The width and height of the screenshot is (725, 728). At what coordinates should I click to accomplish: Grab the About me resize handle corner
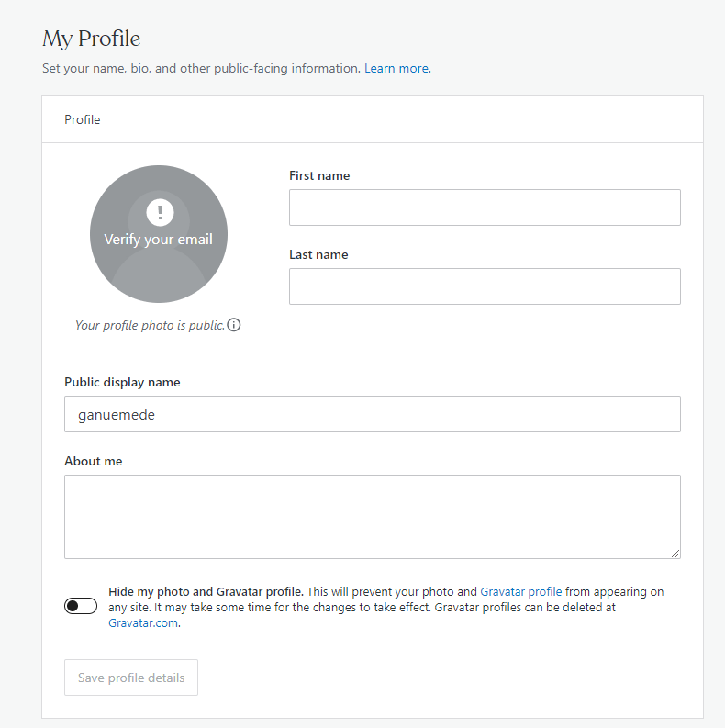(x=675, y=554)
